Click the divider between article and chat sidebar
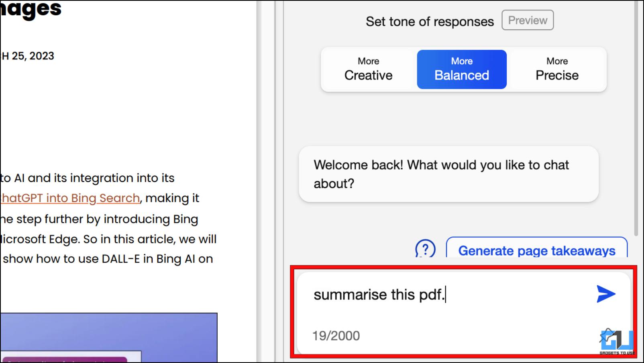 266,181
